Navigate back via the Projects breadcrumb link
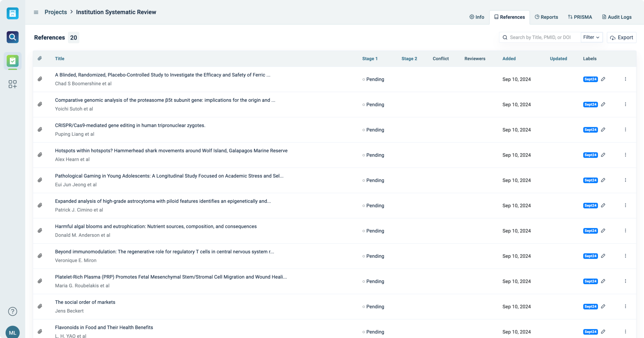The height and width of the screenshot is (338, 644). point(56,12)
